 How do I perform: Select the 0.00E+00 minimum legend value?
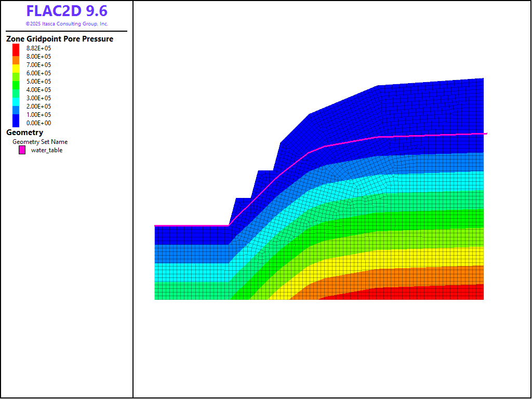coord(39,123)
